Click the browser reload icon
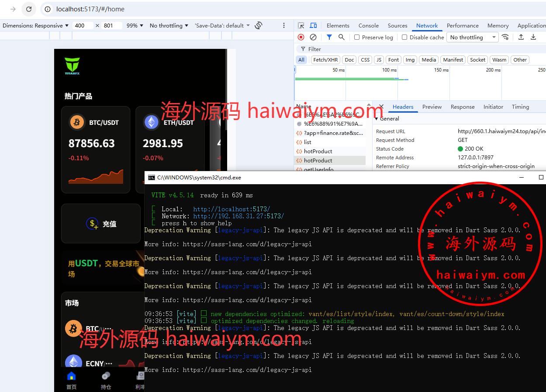This screenshot has height=392, width=546. click(x=29, y=9)
